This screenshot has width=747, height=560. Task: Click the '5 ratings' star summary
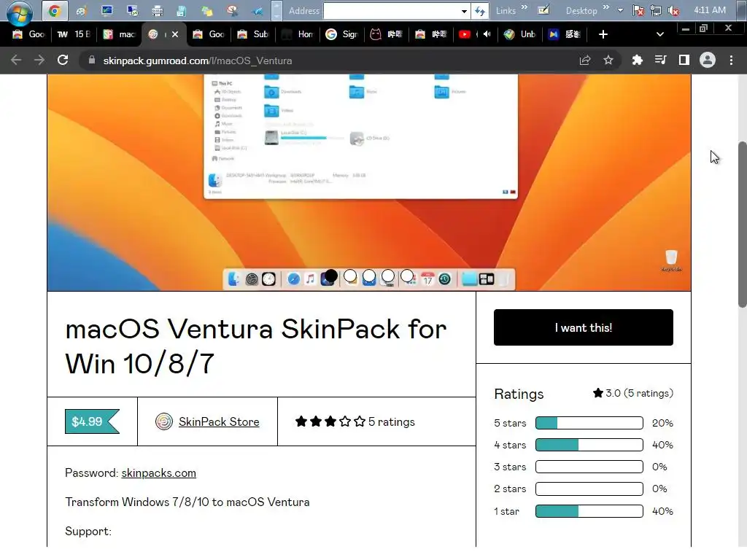(355, 422)
